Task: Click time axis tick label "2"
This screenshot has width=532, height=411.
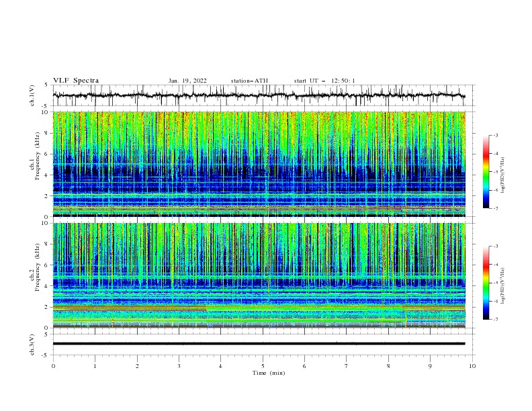Action: coord(137,366)
